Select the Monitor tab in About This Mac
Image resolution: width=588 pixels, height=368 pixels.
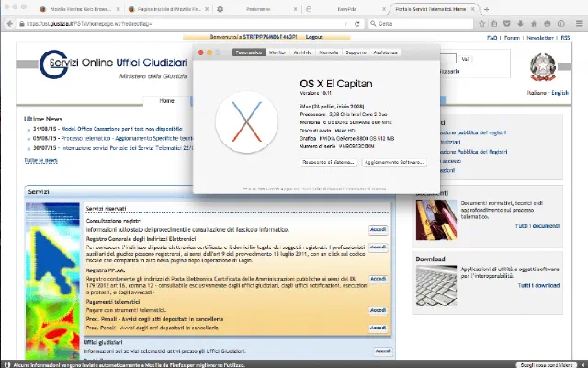[277, 52]
